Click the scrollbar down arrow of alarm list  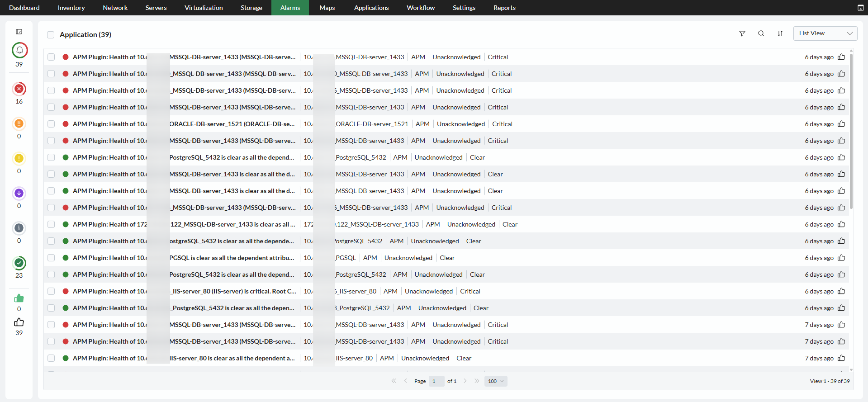point(851,369)
